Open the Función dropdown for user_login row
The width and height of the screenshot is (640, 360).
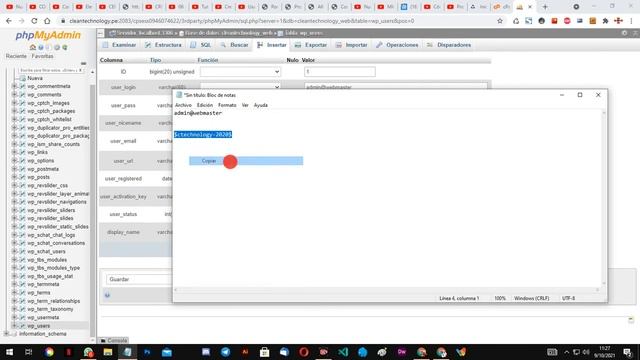(240, 87)
